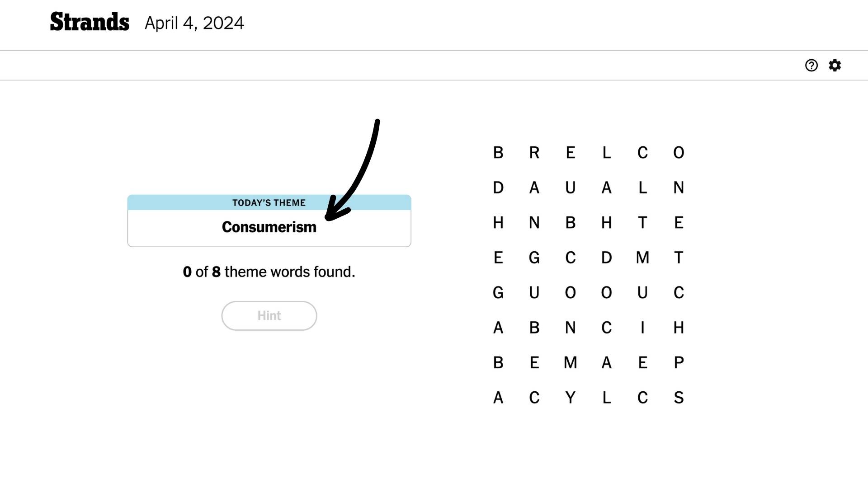
Task: Select the U between two A letters
Action: (571, 188)
